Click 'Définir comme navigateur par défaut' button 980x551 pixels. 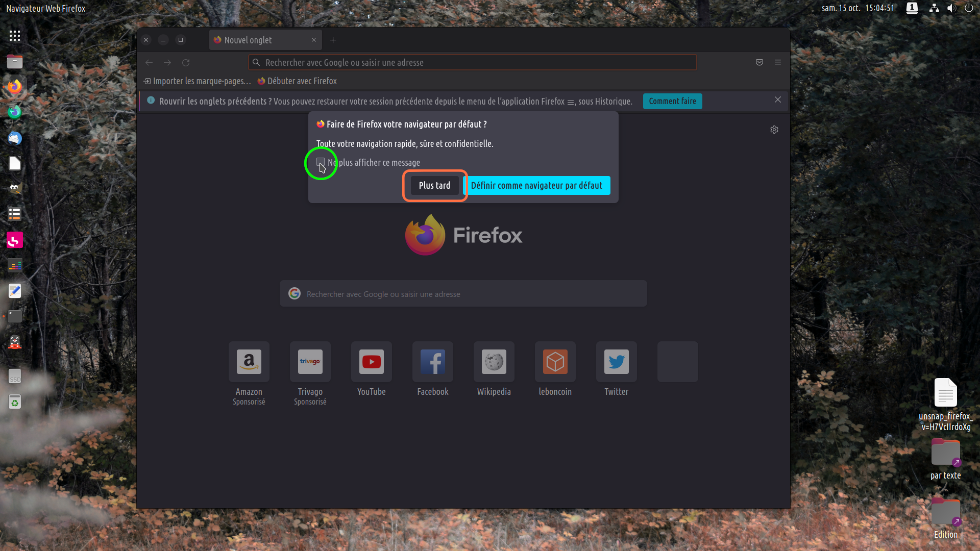(x=536, y=186)
